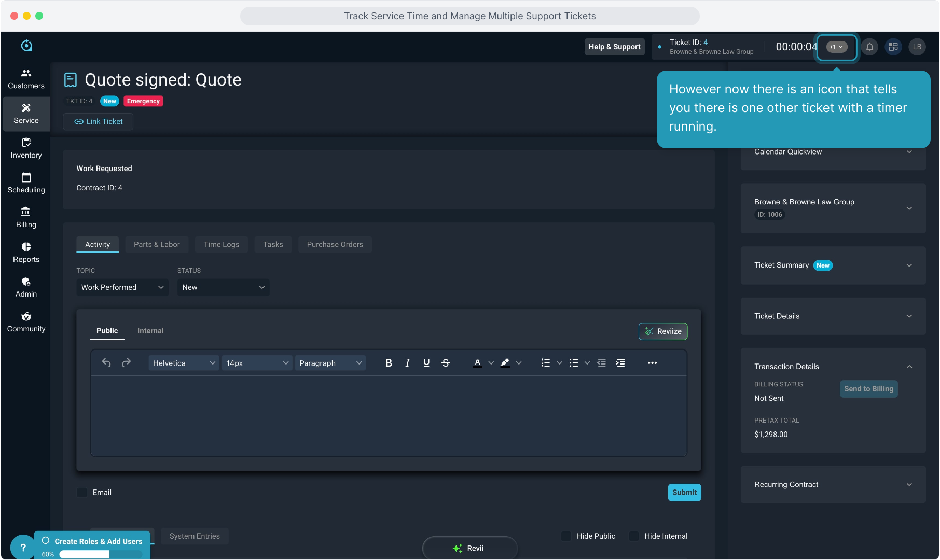The image size is (940, 560).
Task: Click the Link Ticket button
Action: tap(98, 122)
